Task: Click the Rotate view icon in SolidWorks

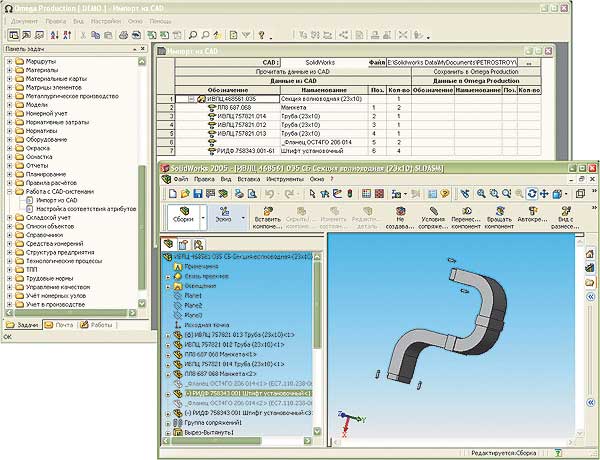Action: [x=532, y=194]
